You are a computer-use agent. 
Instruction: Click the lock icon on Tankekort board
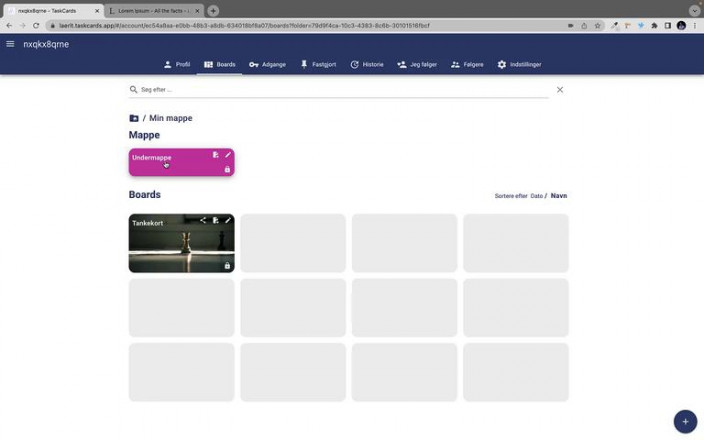227,266
